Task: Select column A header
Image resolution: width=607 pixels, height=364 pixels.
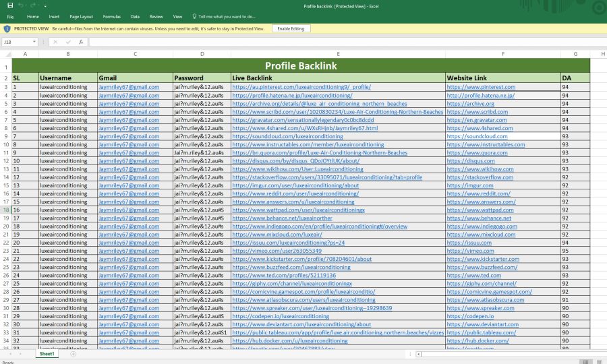Action: (25, 54)
